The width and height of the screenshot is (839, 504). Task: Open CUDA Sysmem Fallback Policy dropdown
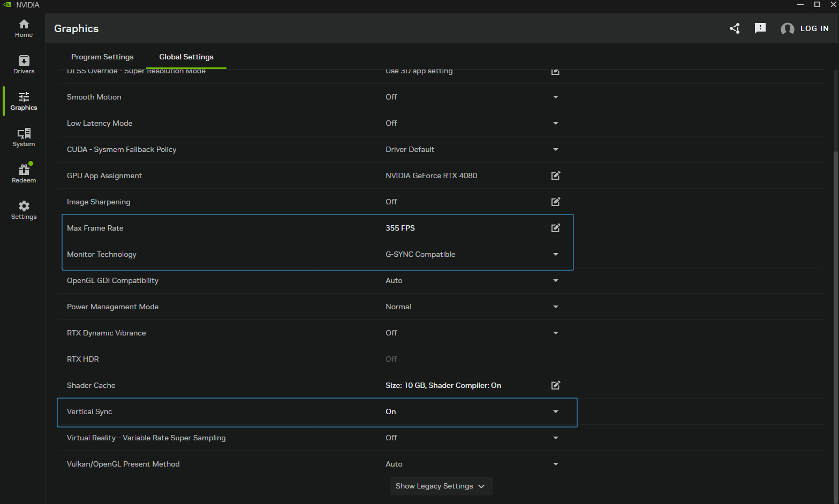[x=556, y=149]
